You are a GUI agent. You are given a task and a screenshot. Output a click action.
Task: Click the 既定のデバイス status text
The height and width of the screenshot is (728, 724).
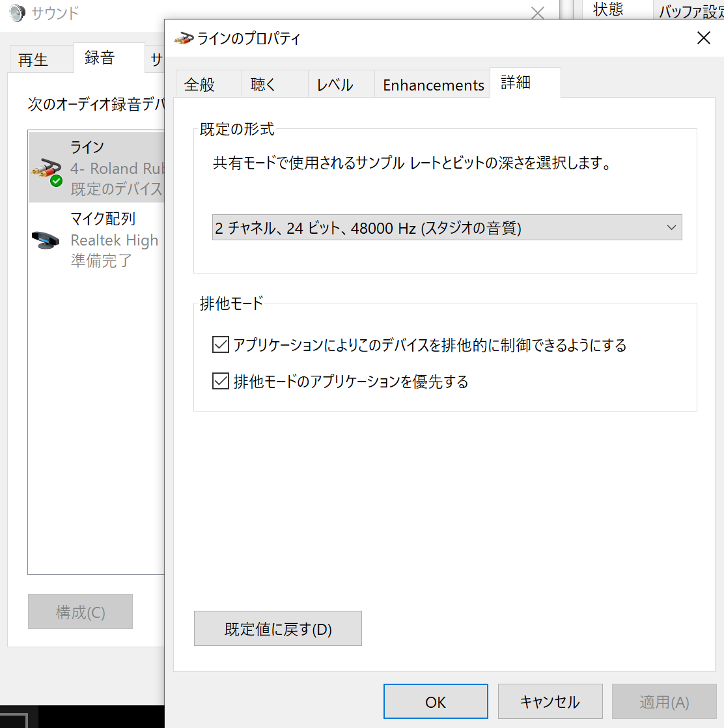tap(117, 189)
